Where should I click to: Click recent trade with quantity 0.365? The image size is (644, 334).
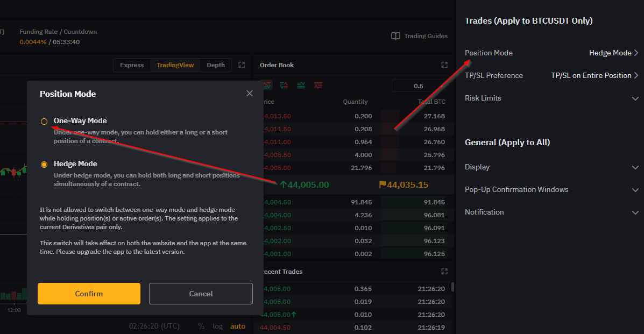[355, 289]
